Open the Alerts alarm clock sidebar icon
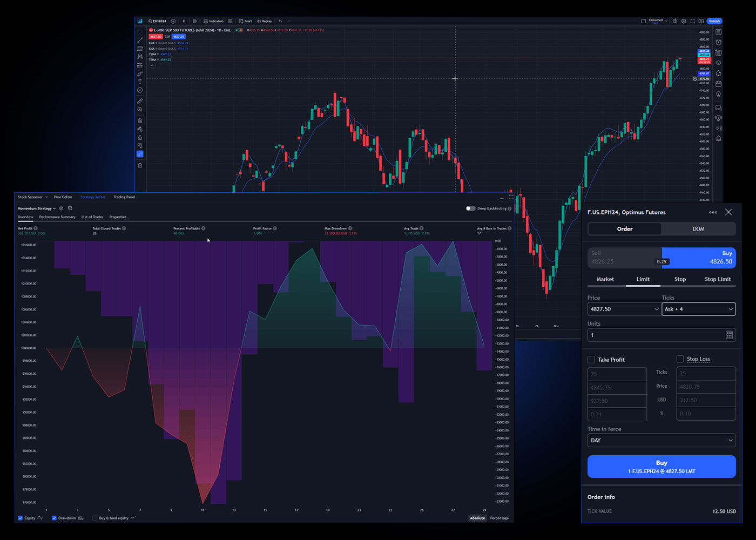This screenshot has height=540, width=756. [718, 42]
